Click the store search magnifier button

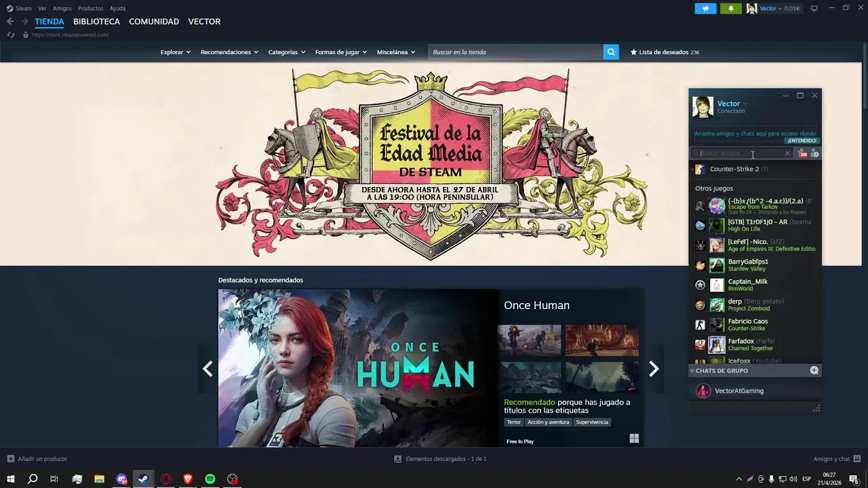pyautogui.click(x=611, y=52)
